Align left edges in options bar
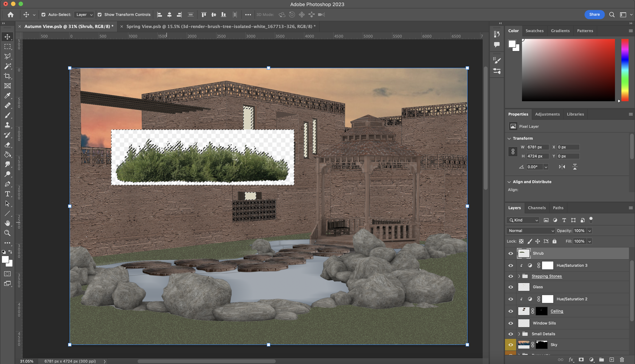Screen dimensions: 635x364 [x=160, y=15]
